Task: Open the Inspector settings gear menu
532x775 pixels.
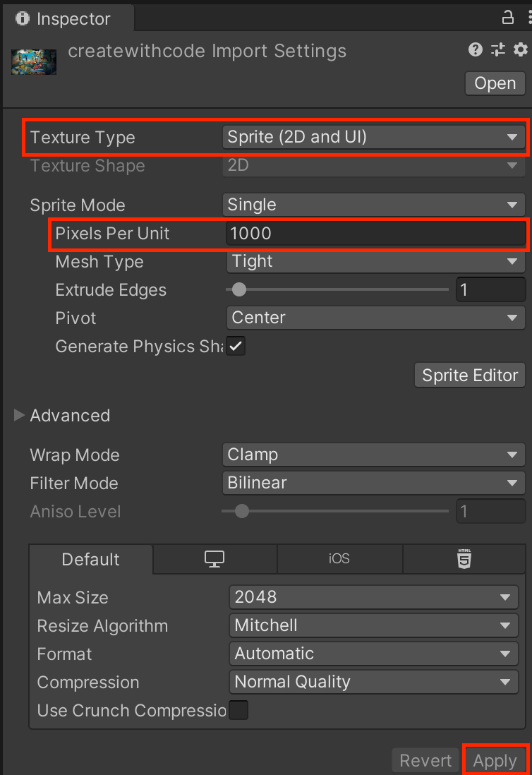Action: [520, 49]
